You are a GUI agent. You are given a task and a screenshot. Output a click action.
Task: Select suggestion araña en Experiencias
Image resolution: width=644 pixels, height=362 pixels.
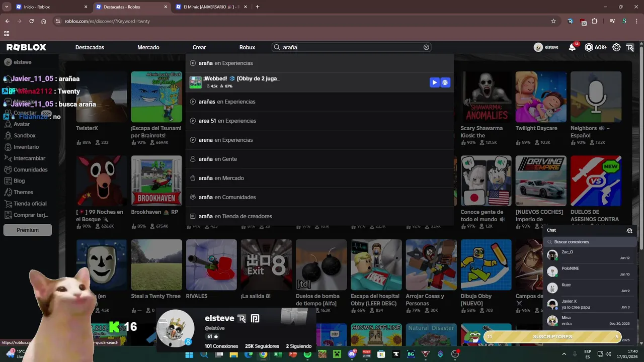(x=319, y=63)
